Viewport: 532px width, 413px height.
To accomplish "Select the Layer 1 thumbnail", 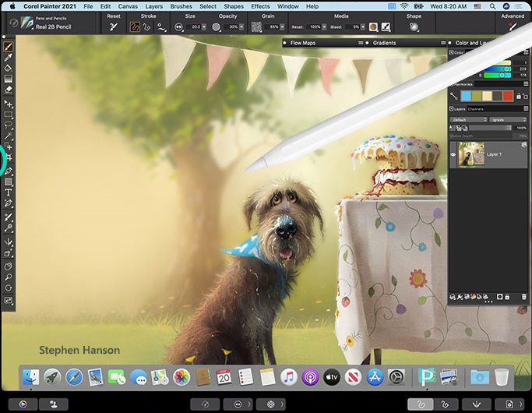I will [x=471, y=155].
